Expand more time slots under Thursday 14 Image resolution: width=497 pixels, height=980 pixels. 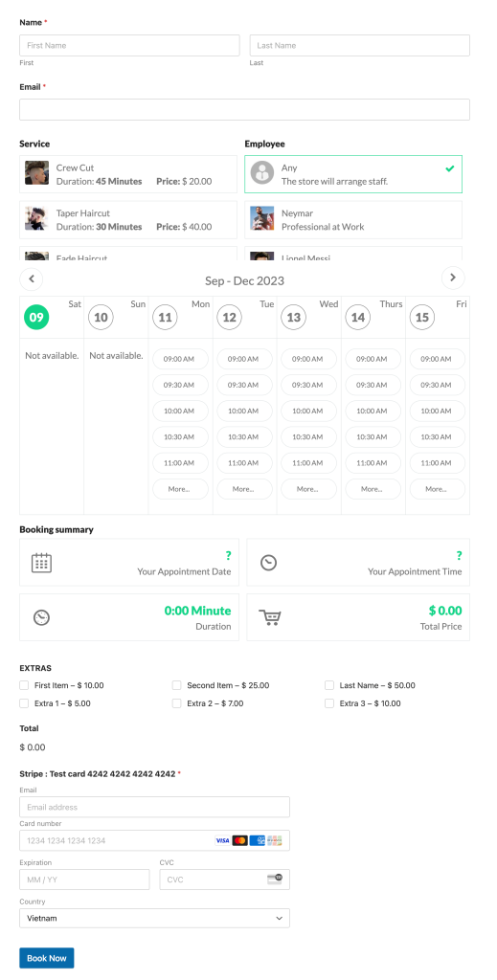click(372, 489)
